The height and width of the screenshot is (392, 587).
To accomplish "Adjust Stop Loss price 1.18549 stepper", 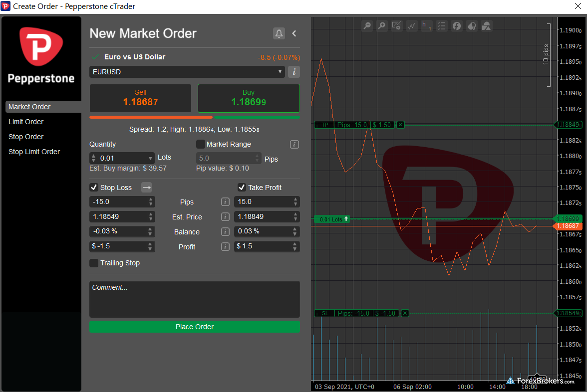I will coord(151,217).
